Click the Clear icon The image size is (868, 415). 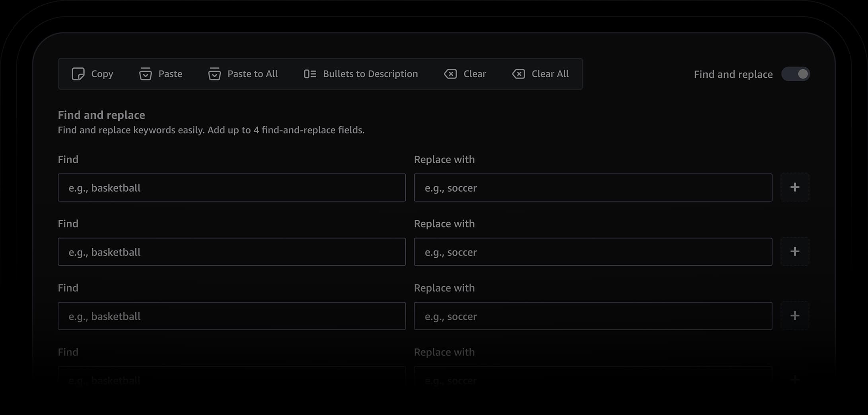450,74
